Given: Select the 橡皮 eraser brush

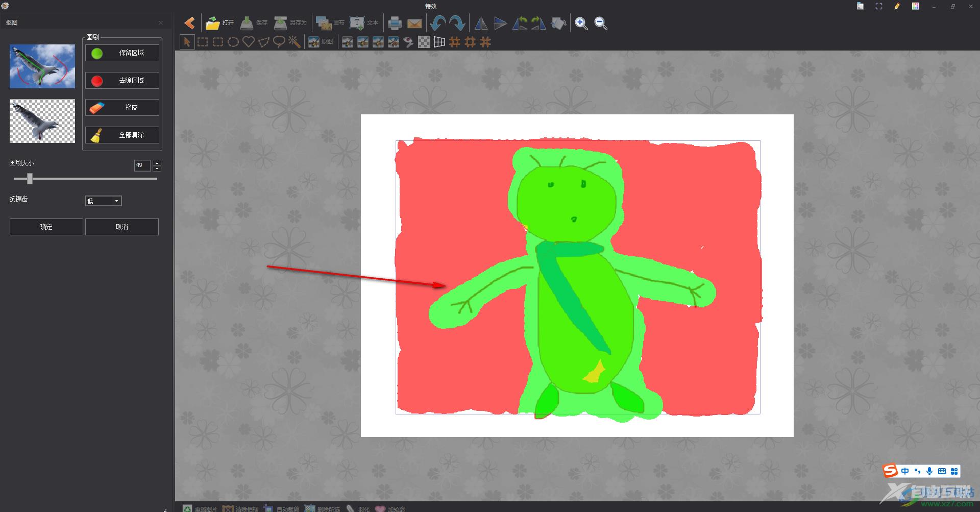Looking at the screenshot, I should tap(122, 108).
